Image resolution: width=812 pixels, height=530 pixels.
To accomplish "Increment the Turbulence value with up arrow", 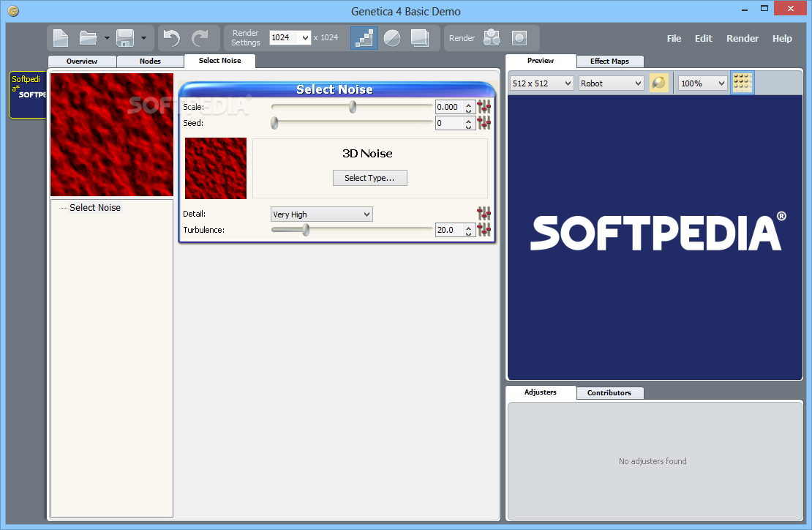I will tap(469, 227).
